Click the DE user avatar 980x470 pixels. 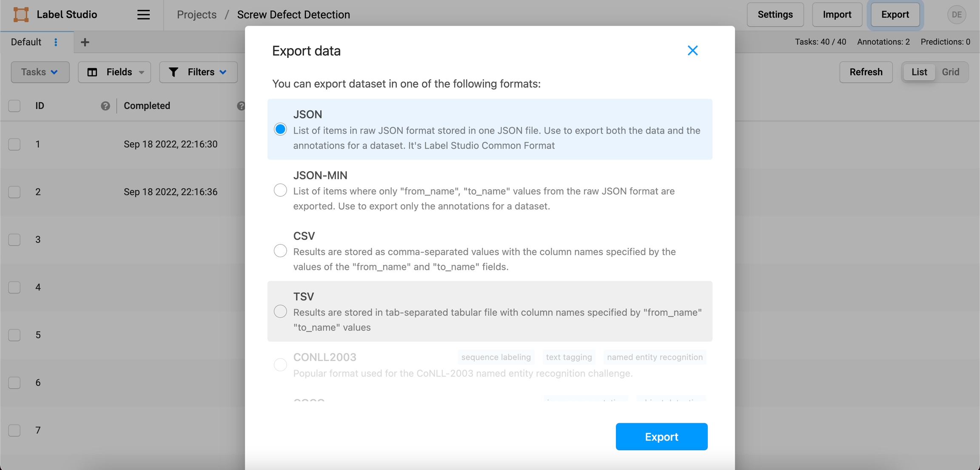pos(956,14)
